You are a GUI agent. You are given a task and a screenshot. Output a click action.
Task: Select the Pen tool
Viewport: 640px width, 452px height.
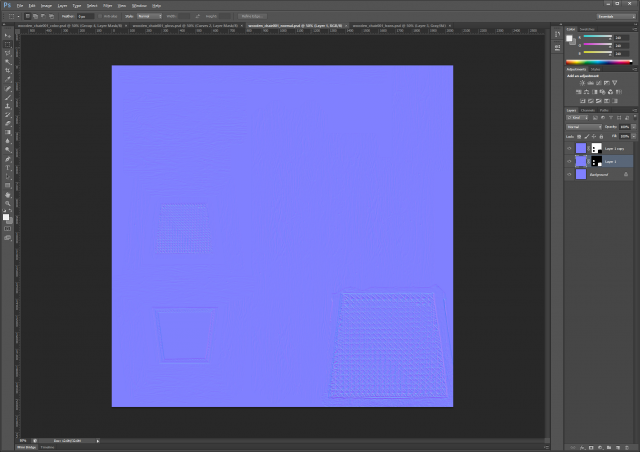(7, 159)
